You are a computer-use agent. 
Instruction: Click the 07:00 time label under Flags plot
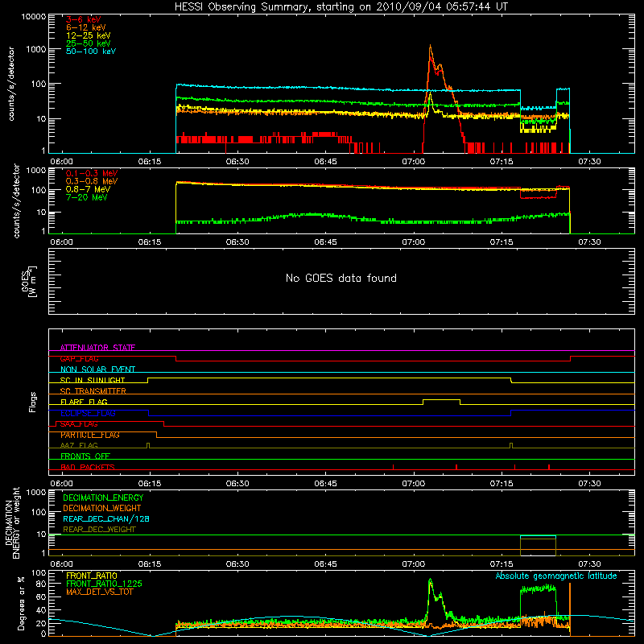(414, 484)
